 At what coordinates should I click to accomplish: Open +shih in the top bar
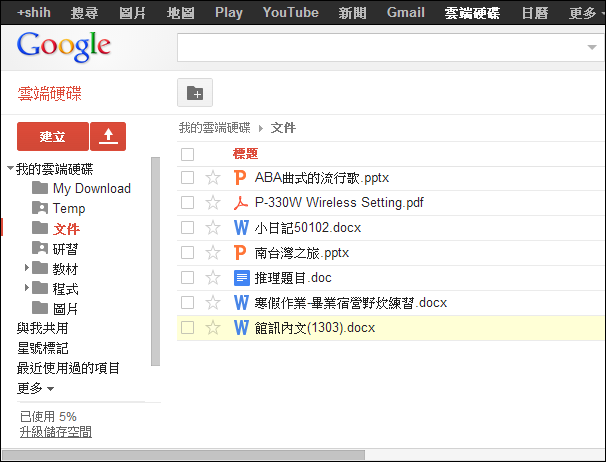tap(34, 13)
